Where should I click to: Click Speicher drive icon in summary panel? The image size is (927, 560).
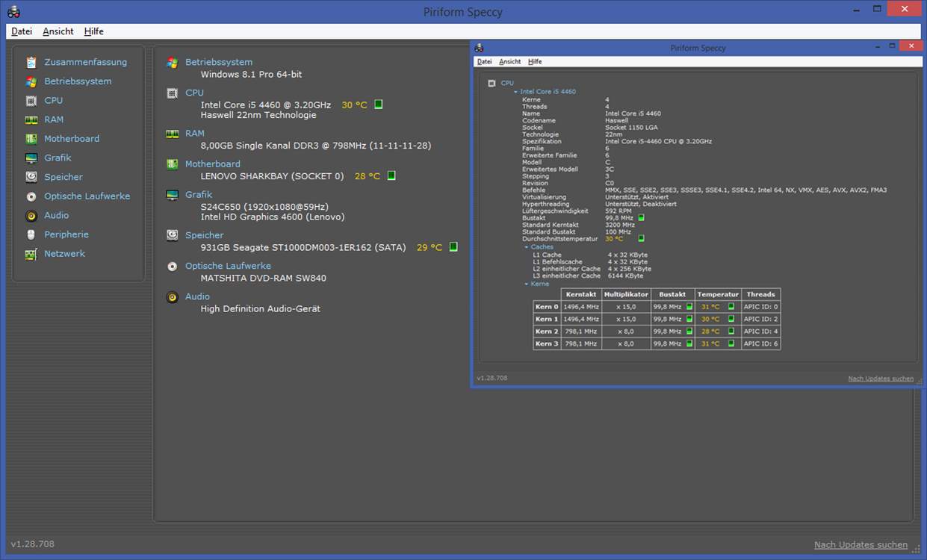click(173, 235)
